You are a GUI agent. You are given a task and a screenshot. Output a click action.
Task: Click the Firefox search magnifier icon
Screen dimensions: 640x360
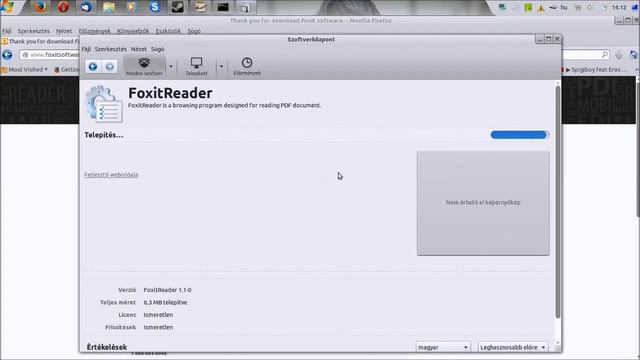click(604, 54)
